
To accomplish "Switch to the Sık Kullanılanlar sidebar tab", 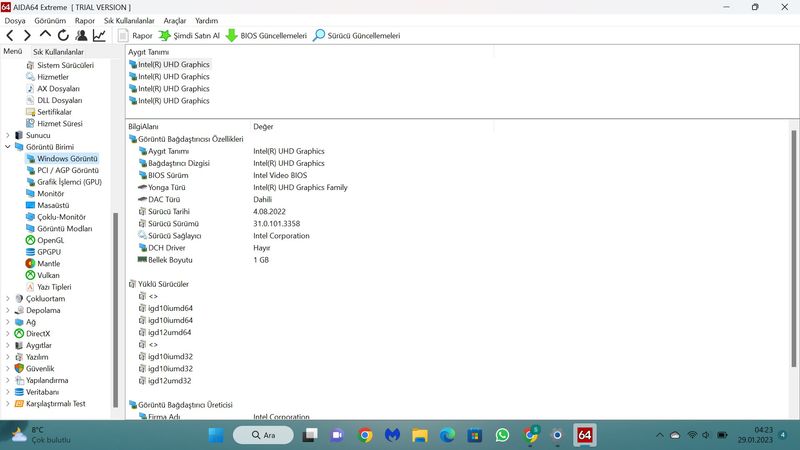I will click(58, 52).
